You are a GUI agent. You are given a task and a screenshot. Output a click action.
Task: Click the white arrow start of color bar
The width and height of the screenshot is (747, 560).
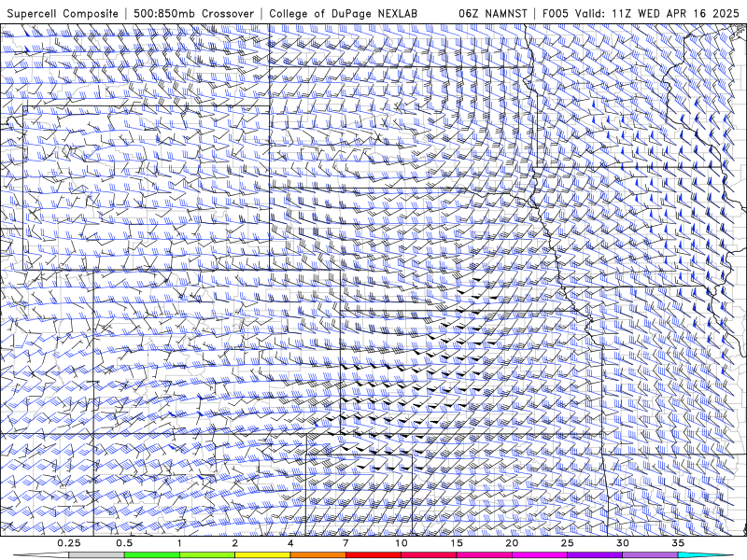point(41,555)
